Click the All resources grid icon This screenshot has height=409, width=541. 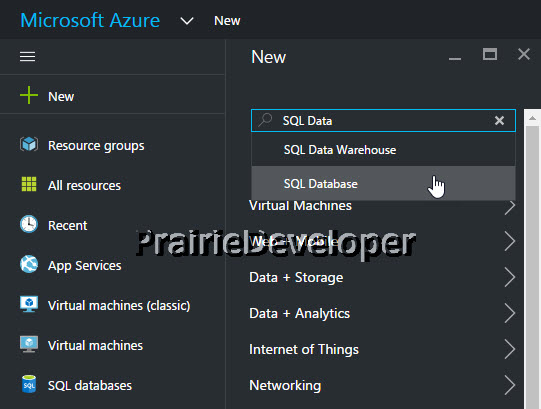29,184
